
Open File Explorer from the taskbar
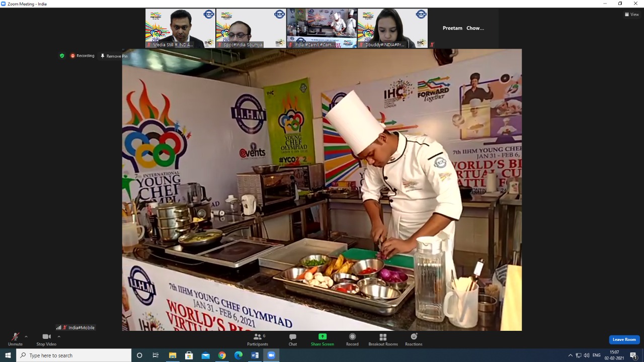click(x=173, y=355)
